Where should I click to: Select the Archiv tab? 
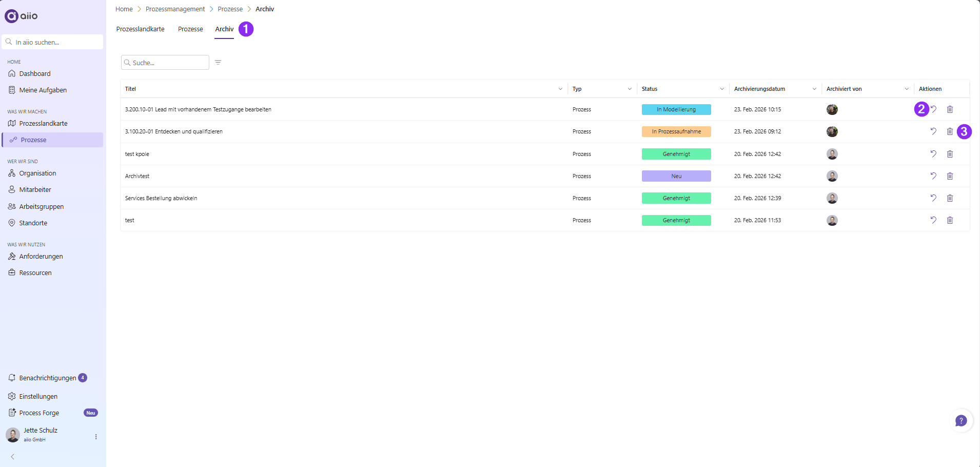click(224, 29)
